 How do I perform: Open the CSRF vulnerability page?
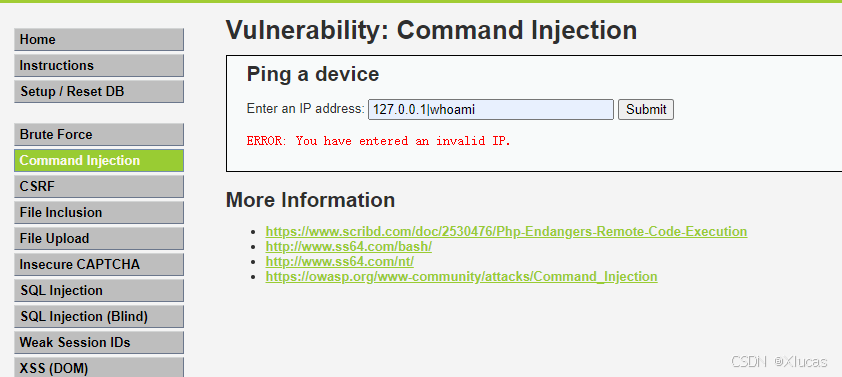(99, 186)
